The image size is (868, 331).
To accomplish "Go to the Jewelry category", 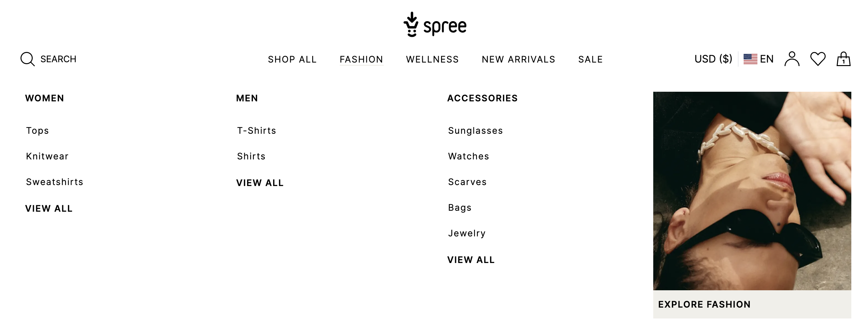I will pos(467,233).
